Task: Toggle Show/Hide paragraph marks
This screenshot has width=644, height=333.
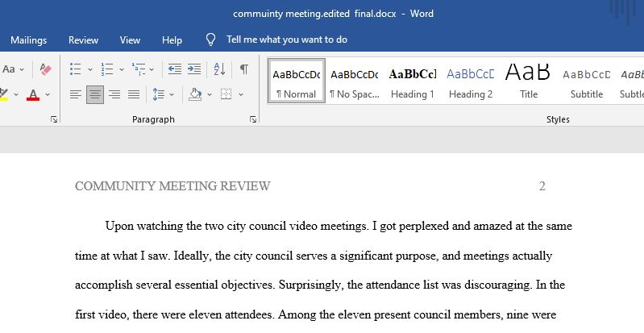Action: 244,69
